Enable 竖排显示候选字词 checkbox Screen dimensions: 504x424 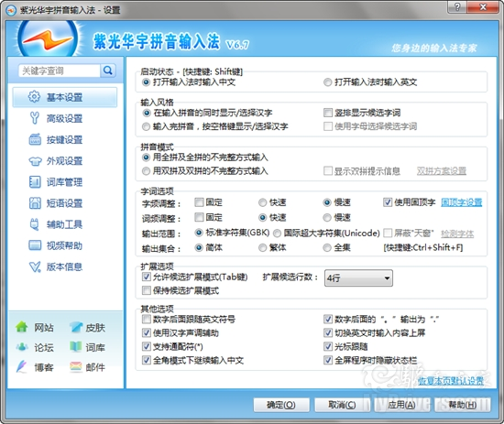328,113
